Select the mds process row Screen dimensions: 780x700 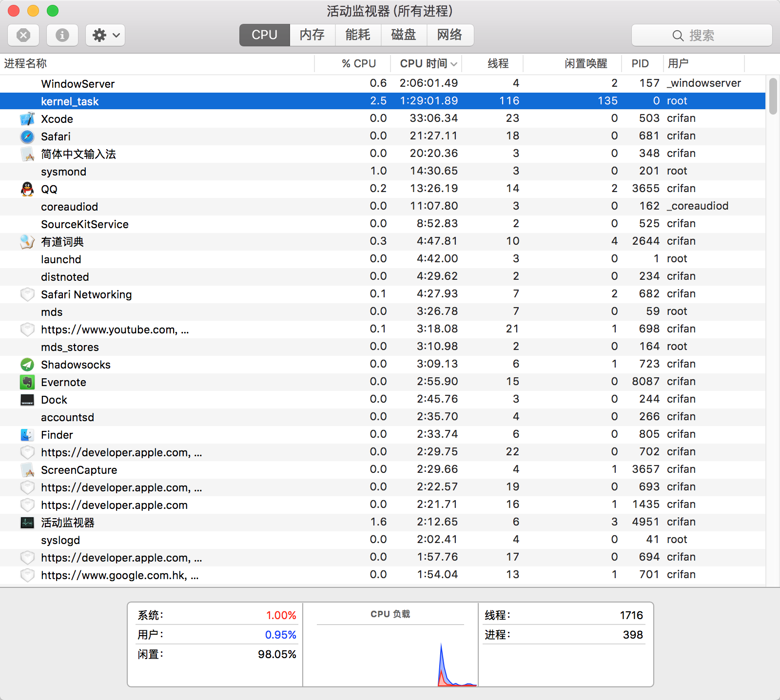coord(383,312)
